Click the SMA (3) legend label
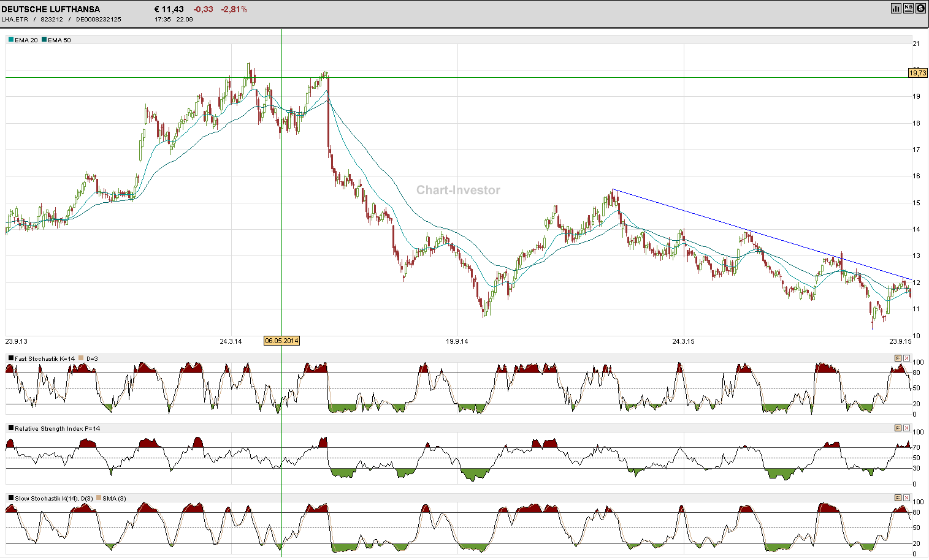929x560 pixels. pyautogui.click(x=114, y=499)
